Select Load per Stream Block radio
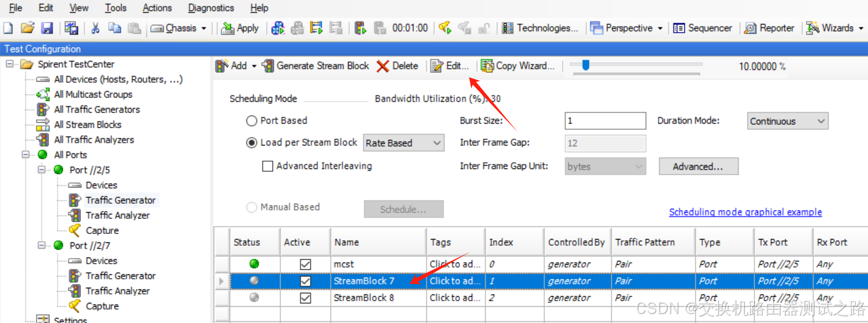This screenshot has width=868, height=323. coord(252,143)
